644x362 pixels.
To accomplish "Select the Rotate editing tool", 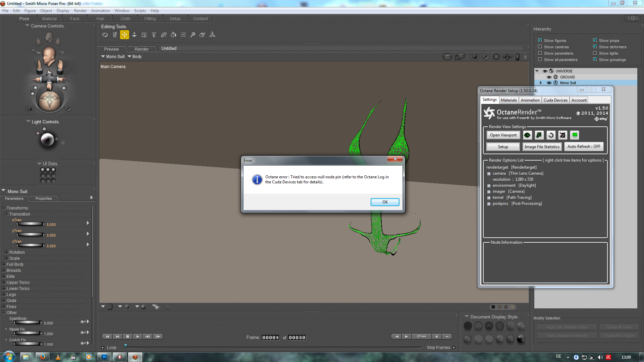I will [x=105, y=35].
